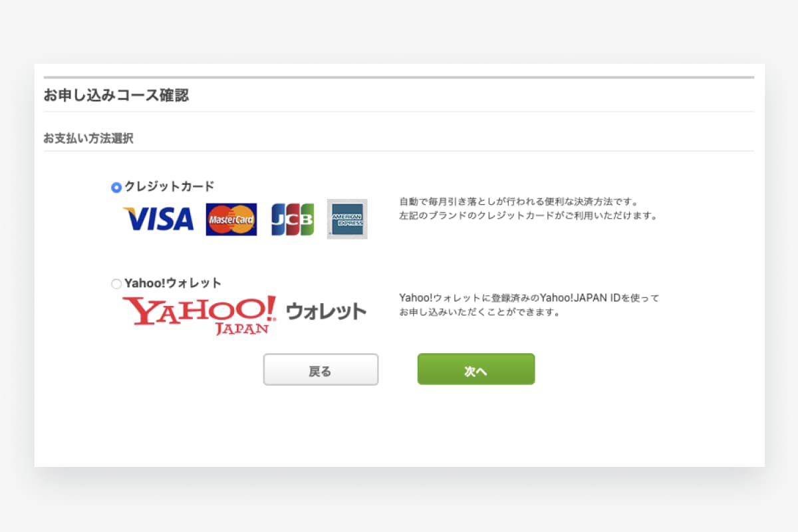
Task: Click the お申し込みいただくことができます text line
Action: point(479,312)
